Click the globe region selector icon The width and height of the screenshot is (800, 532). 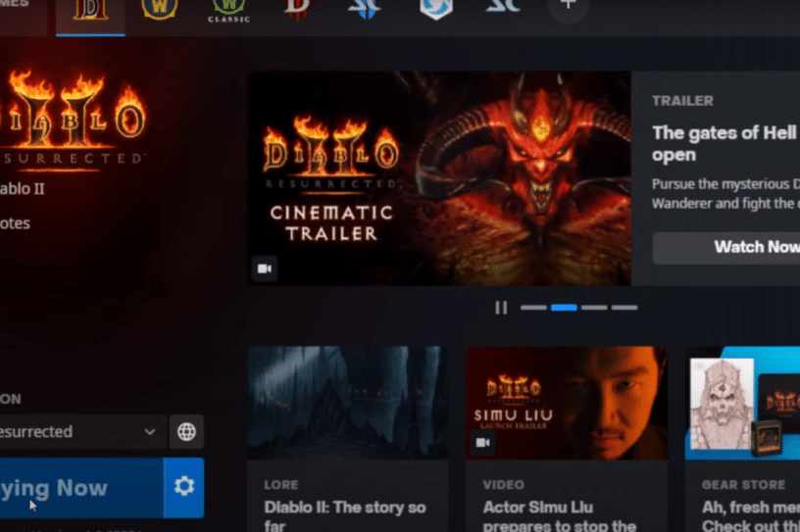tap(186, 431)
